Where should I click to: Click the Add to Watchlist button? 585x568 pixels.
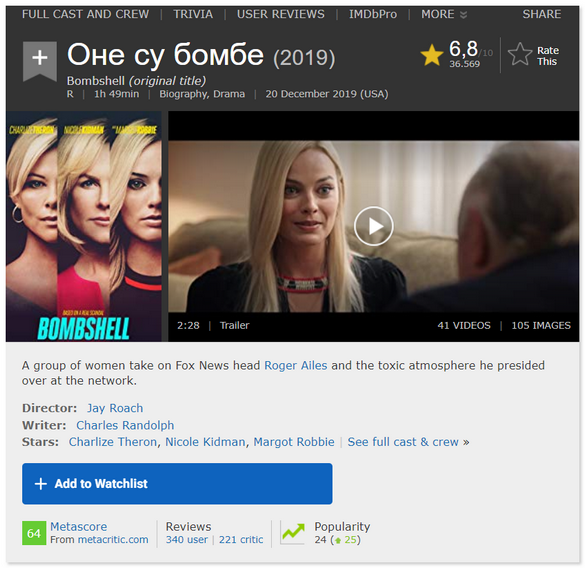click(177, 484)
